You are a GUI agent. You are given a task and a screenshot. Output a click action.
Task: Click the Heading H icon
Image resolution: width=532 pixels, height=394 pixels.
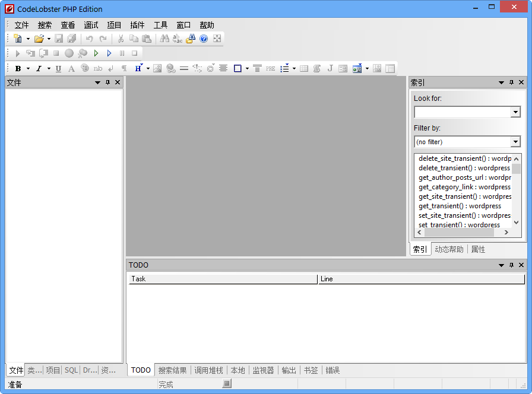pyautogui.click(x=138, y=68)
